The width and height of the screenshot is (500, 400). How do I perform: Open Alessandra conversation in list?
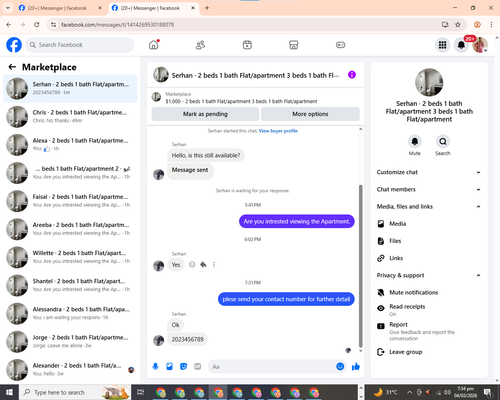tap(70, 313)
